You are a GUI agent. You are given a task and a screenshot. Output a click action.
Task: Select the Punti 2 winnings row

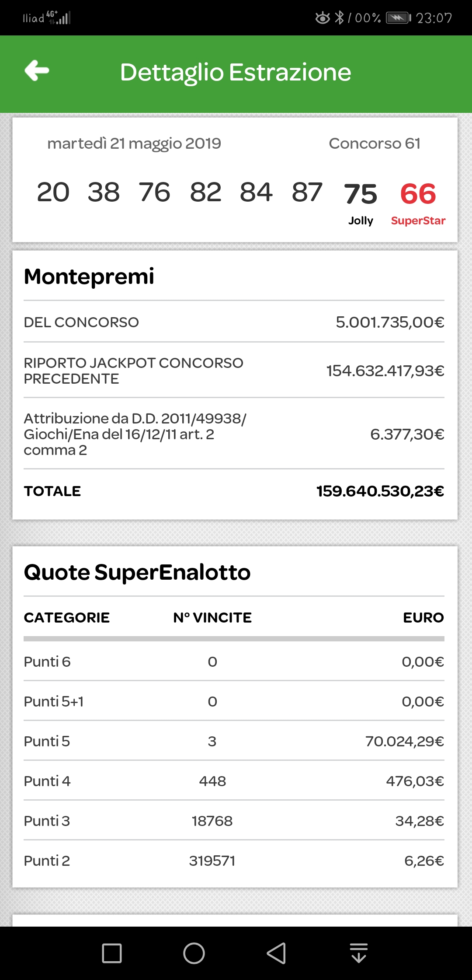click(x=234, y=861)
